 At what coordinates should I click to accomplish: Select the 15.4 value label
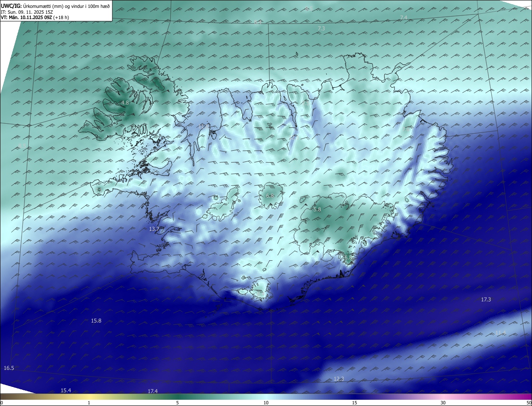click(66, 390)
